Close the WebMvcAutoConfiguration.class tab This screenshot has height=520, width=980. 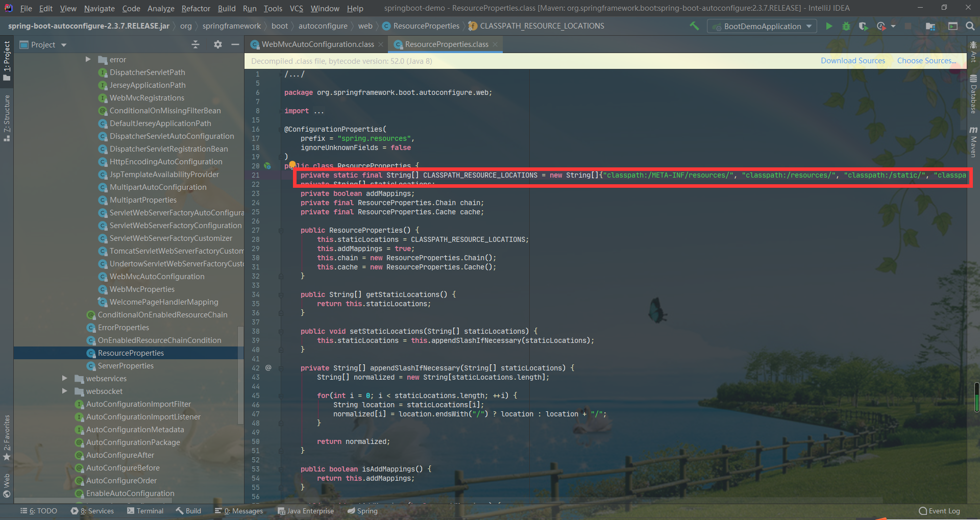(x=381, y=44)
